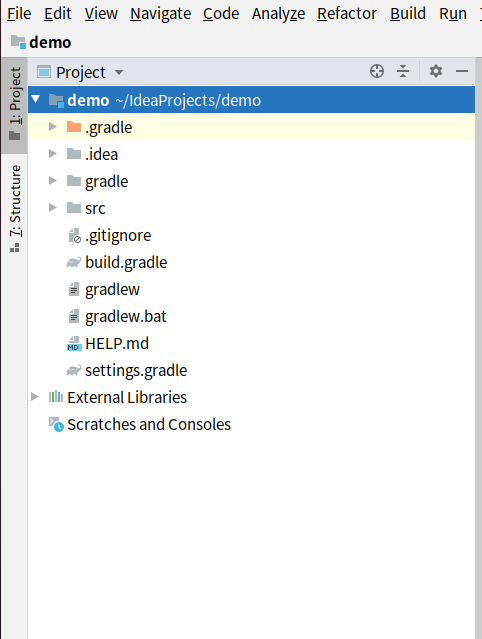This screenshot has width=482, height=639.
Task: Click the gradlew.bat file icon
Action: tap(74, 316)
